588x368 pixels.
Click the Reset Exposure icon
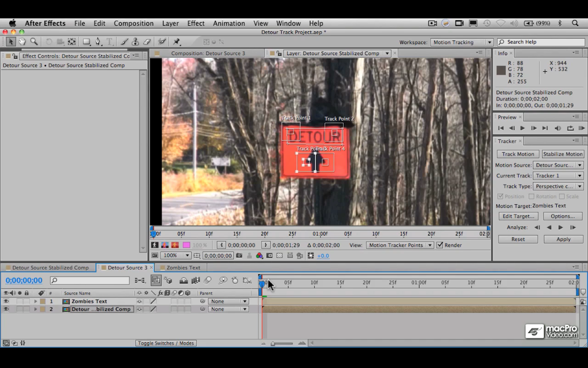[311, 256]
